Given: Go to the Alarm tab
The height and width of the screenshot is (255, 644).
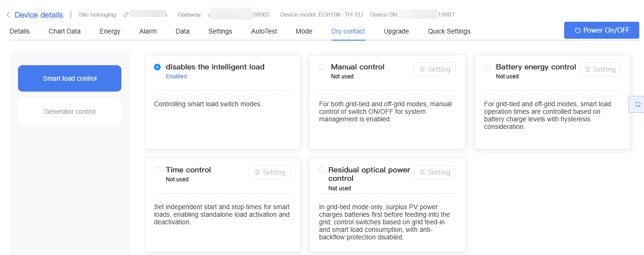Looking at the screenshot, I should click(x=148, y=31).
